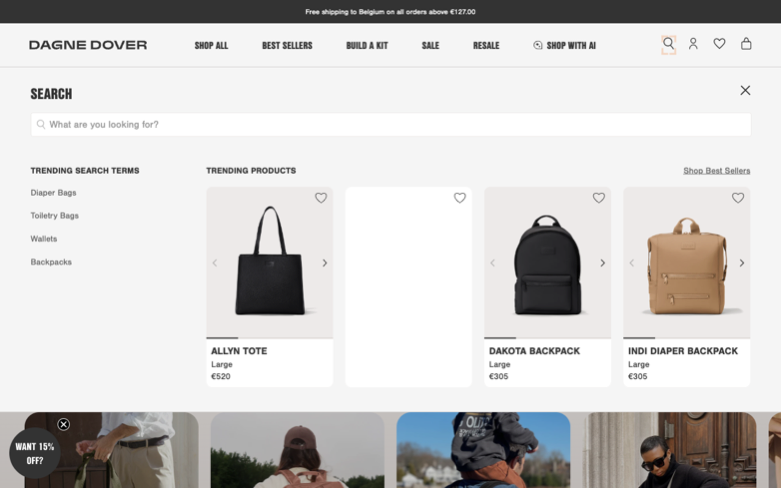Favorite the blank second product card

click(x=460, y=198)
